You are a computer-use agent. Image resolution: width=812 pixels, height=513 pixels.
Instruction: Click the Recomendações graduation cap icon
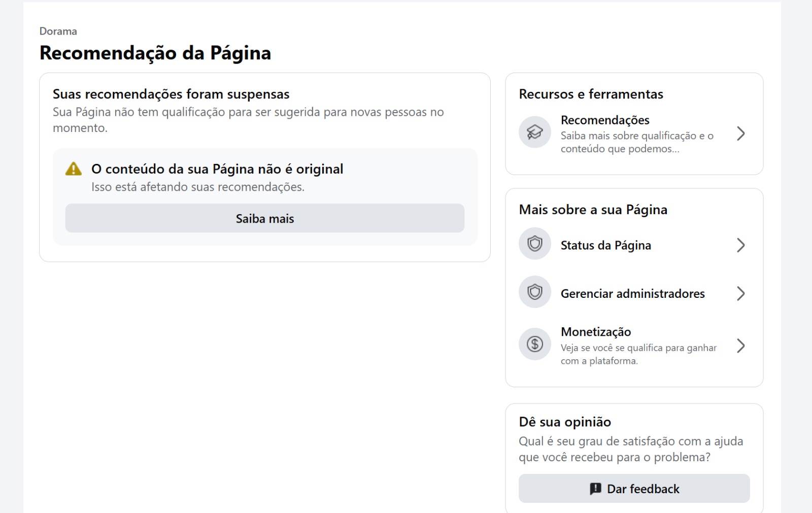click(x=535, y=132)
